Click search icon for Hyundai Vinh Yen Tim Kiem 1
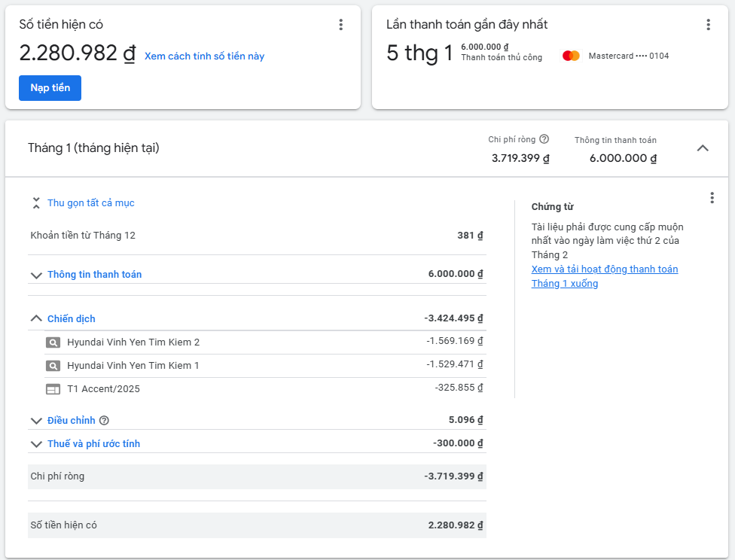The width and height of the screenshot is (735, 560). [53, 366]
